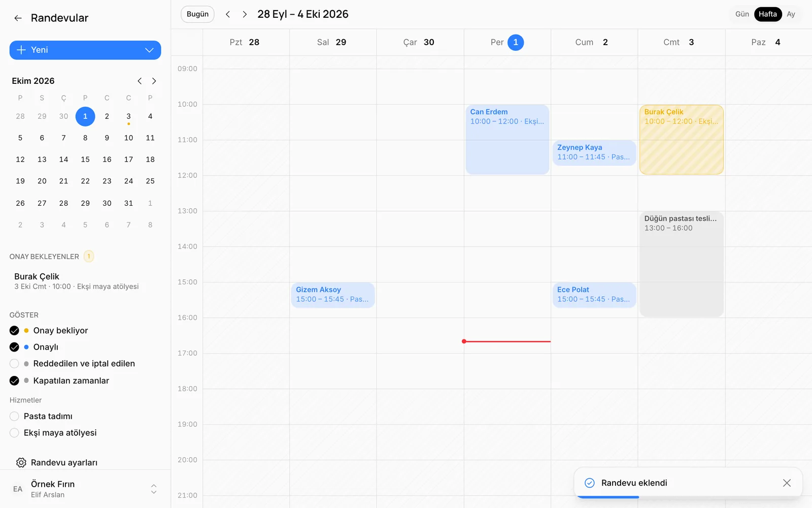Go back using the arrow beside Randevular
The image size is (812, 508).
point(18,18)
